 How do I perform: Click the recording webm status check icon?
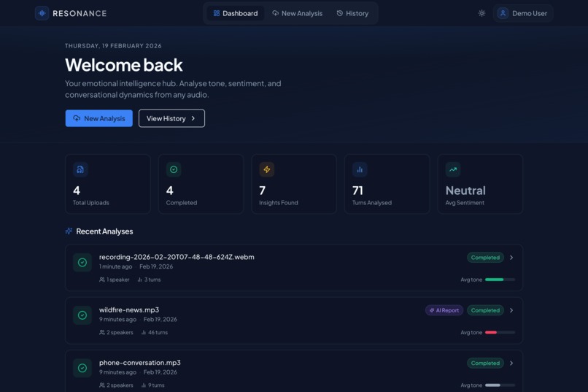(82, 263)
